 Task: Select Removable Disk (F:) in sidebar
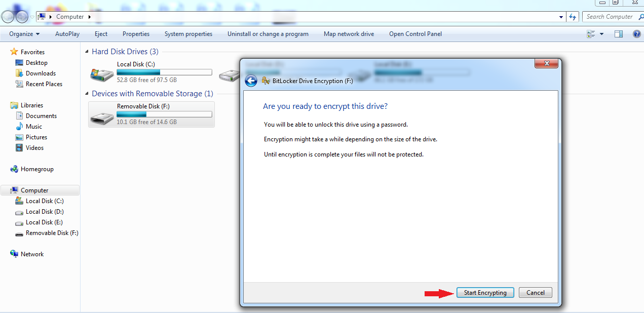pos(52,233)
